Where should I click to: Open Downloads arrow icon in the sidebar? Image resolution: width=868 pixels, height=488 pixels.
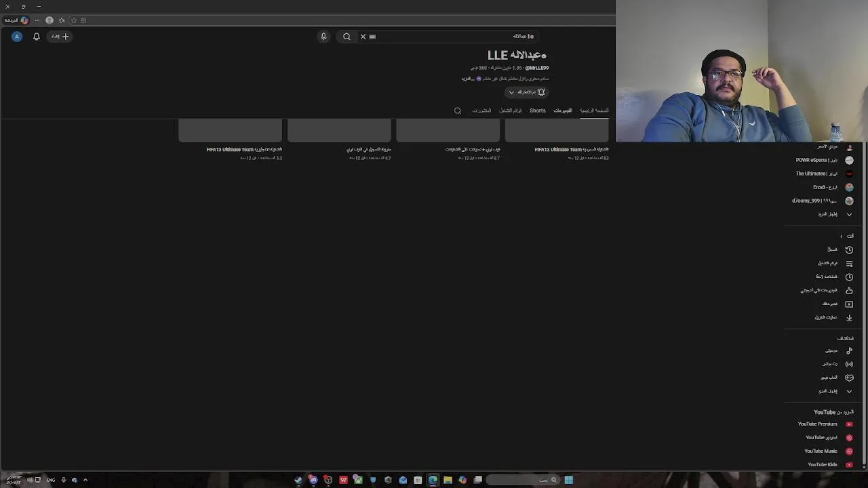pos(849,317)
